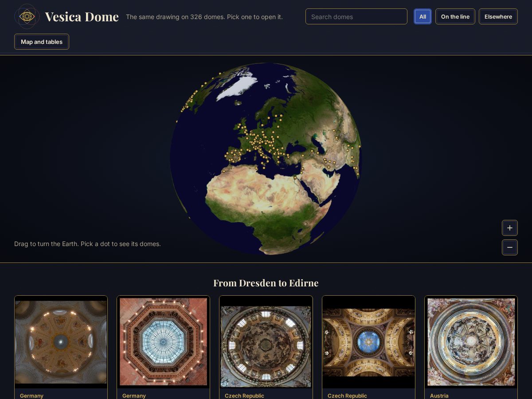This screenshot has height=399, width=532.
Task: Click the Austria country label
Action: (x=439, y=395)
